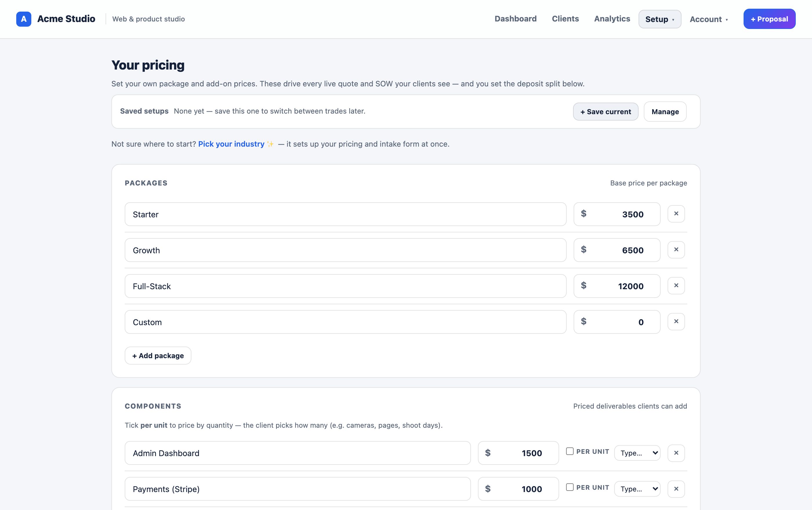Switch to the Analytics page
Image resolution: width=812 pixels, height=510 pixels.
click(612, 19)
